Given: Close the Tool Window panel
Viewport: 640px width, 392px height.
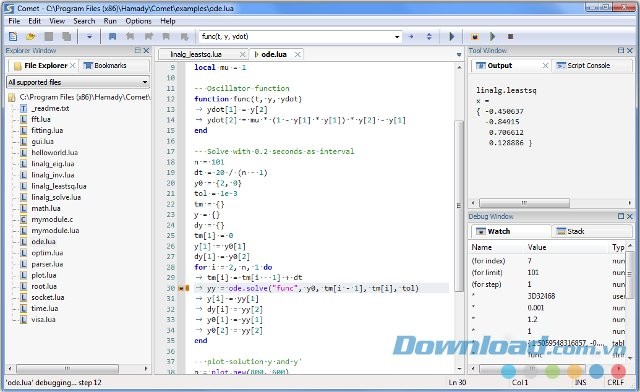Looking at the screenshot, I should tap(629, 50).
